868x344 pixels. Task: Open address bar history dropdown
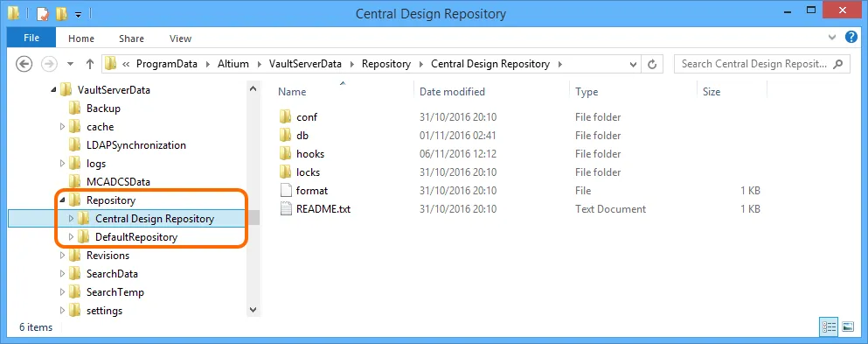pos(633,64)
